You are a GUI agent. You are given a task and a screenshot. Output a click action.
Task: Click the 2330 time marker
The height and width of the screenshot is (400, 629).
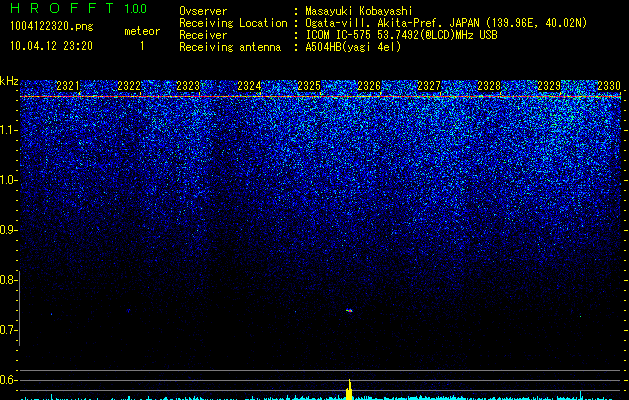coord(609,85)
